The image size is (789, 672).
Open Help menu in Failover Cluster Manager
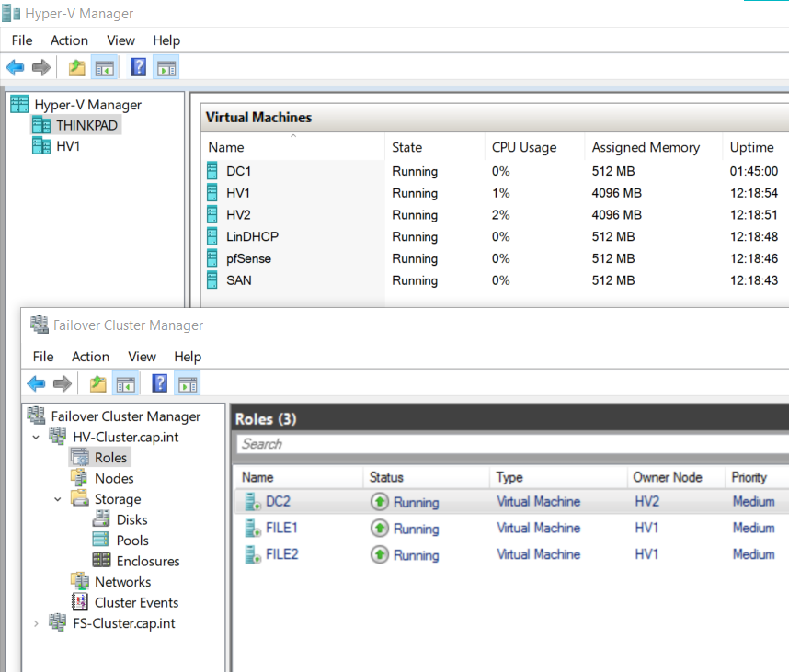click(x=188, y=357)
